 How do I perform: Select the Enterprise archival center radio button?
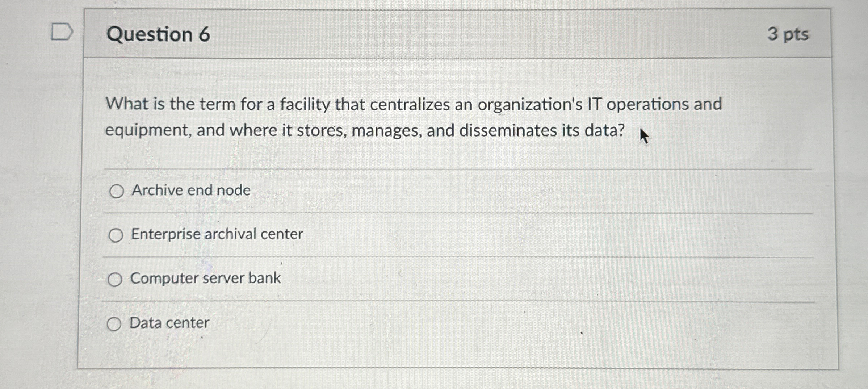[116, 235]
